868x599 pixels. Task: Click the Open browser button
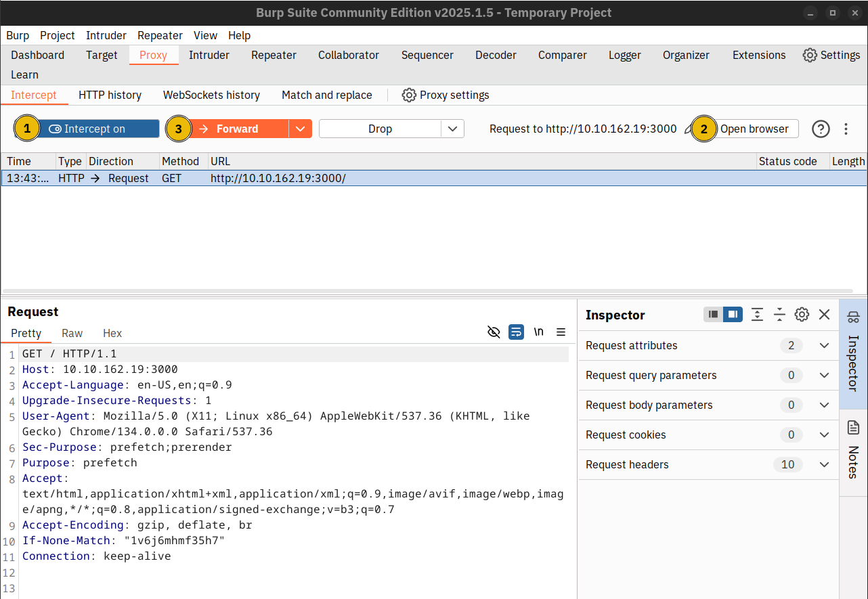coord(754,129)
